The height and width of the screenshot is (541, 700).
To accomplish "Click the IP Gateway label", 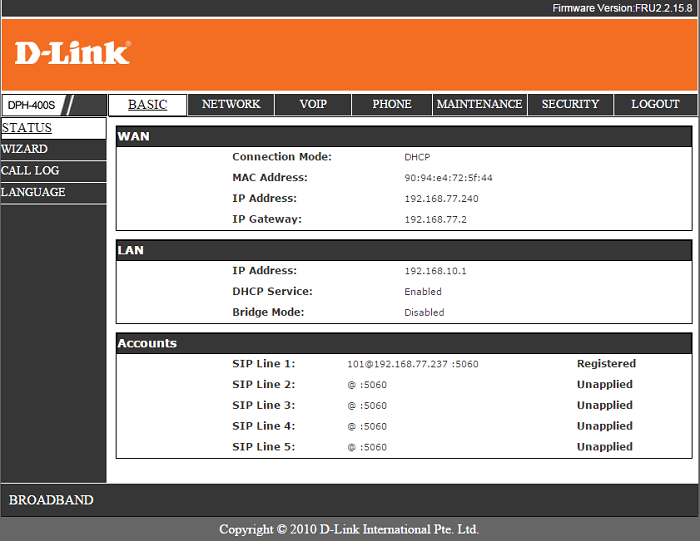I will pyautogui.click(x=267, y=219).
